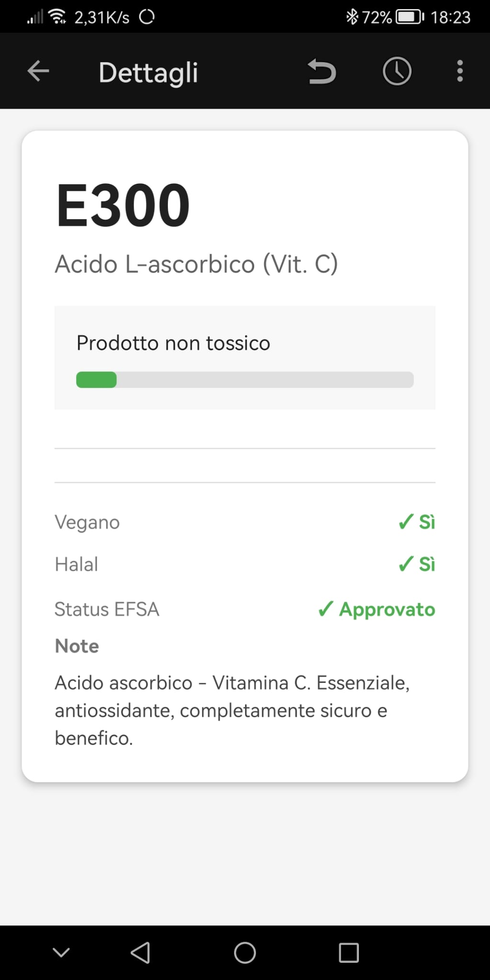Tap the green check next to Halal
The height and width of the screenshot is (980, 490).
[x=405, y=564]
